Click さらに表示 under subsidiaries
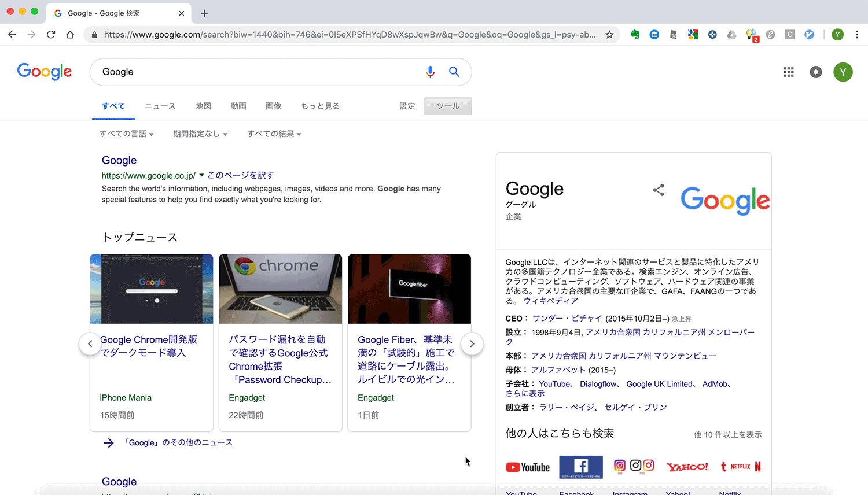Viewport: 868px width, 495px height. (525, 394)
